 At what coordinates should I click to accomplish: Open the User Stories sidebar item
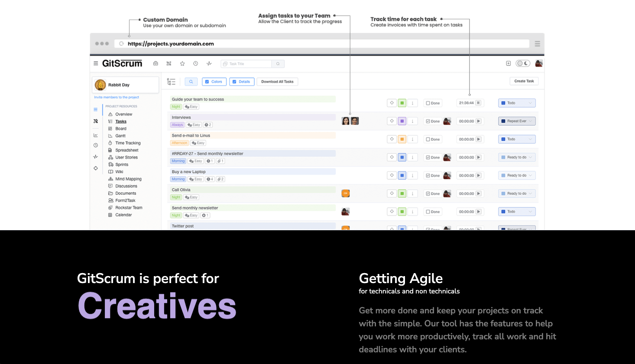[x=126, y=157]
